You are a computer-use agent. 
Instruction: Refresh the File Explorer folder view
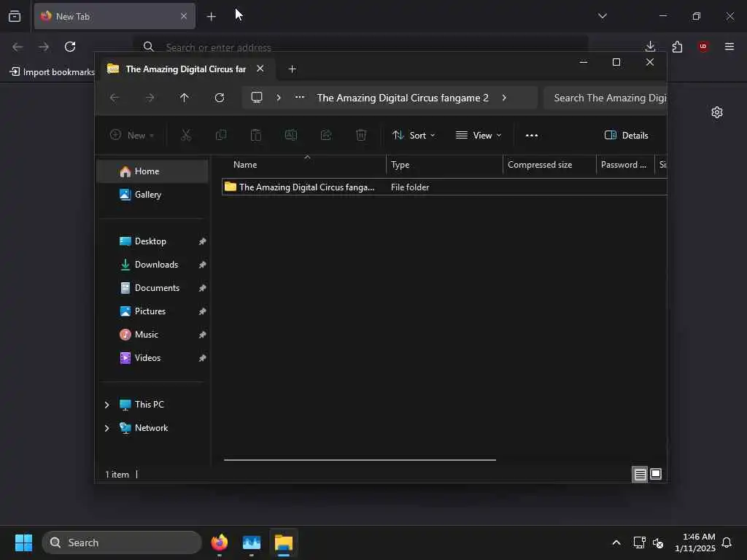coord(219,98)
